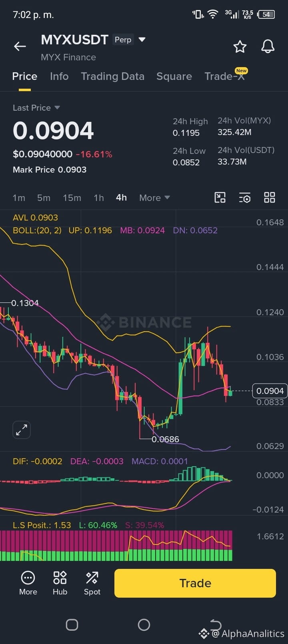Expand the MYXUSDT pair selector arrow
The height and width of the screenshot is (644, 288).
(142, 40)
